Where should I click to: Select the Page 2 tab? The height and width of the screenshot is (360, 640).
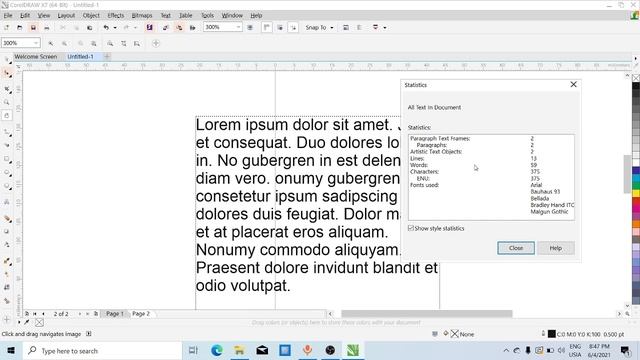coord(141,313)
